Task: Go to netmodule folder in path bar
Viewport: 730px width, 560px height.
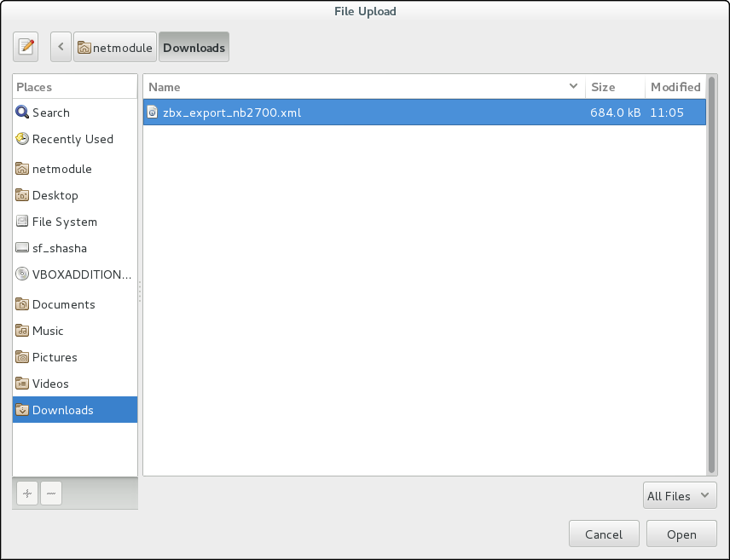Action: point(115,47)
